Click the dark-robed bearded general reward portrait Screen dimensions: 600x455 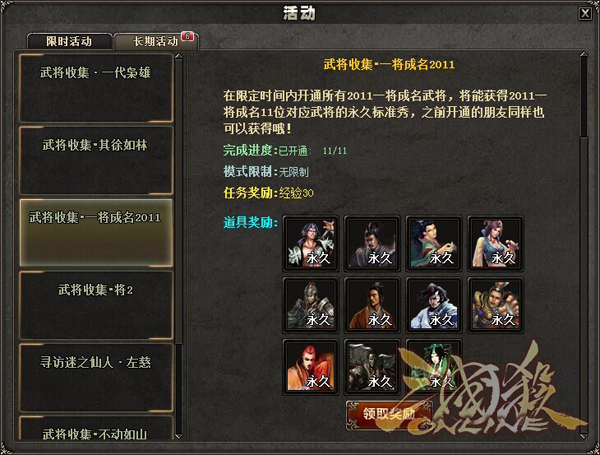point(372,243)
